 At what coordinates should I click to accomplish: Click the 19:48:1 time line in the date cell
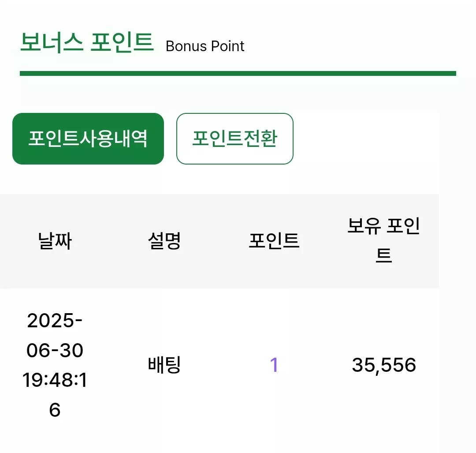point(55,380)
